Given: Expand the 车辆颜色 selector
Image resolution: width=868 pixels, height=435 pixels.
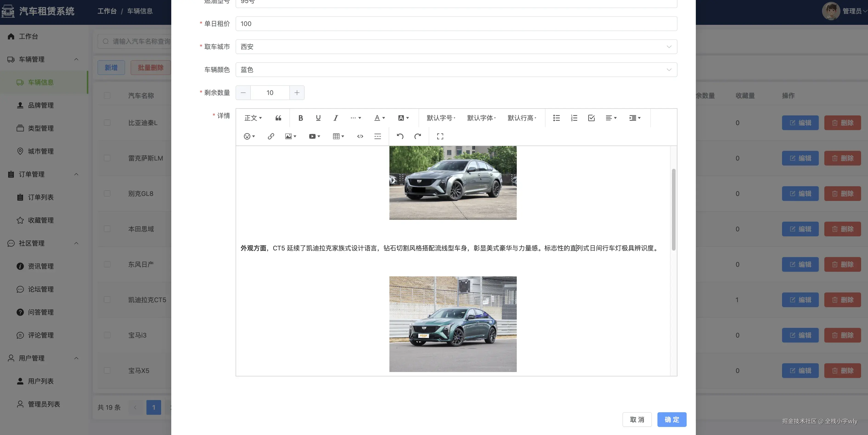Looking at the screenshot, I should click(x=456, y=69).
